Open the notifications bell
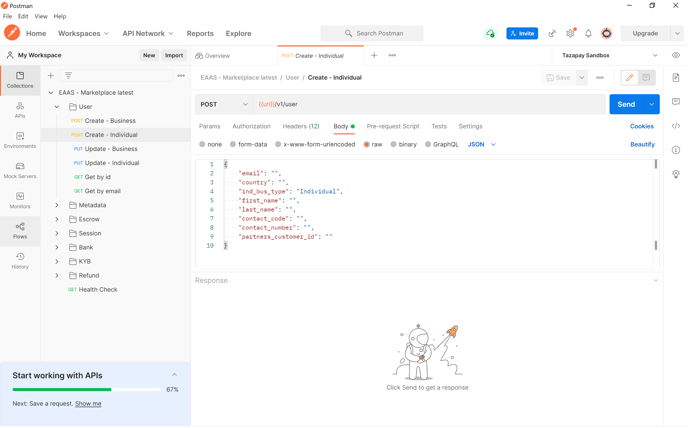 tap(588, 33)
